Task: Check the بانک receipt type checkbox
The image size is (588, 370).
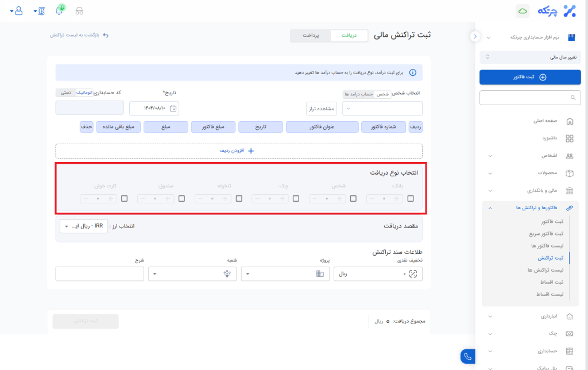Action: (x=411, y=198)
